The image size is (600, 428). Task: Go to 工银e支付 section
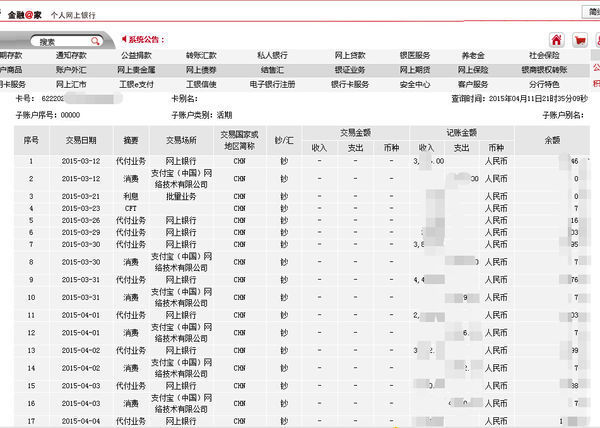136,85
